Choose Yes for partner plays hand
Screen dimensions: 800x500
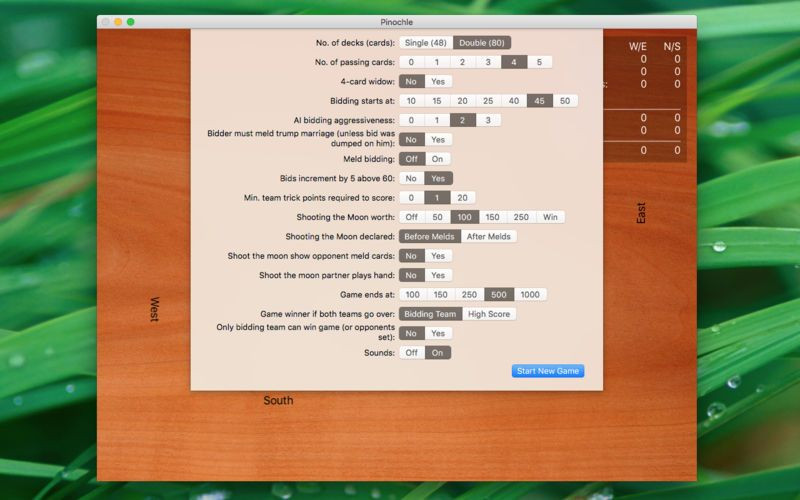tap(438, 276)
